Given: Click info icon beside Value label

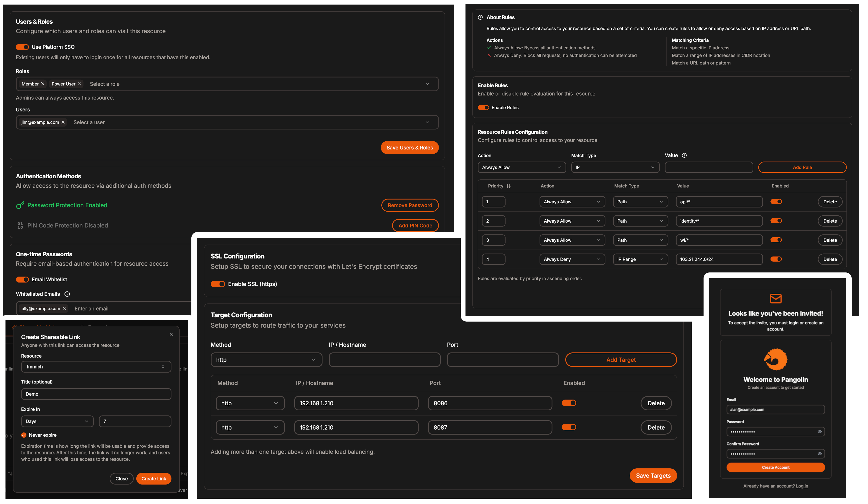Looking at the screenshot, I should coord(684,155).
